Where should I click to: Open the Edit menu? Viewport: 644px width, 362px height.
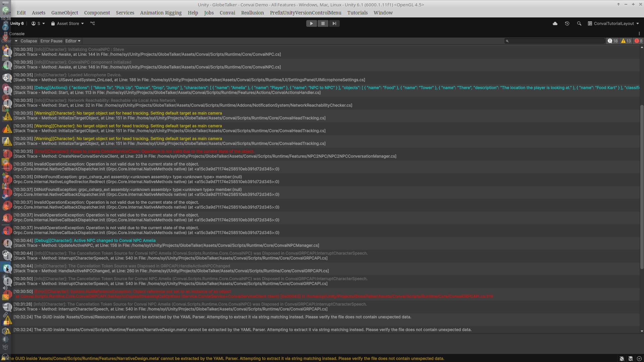(21, 13)
